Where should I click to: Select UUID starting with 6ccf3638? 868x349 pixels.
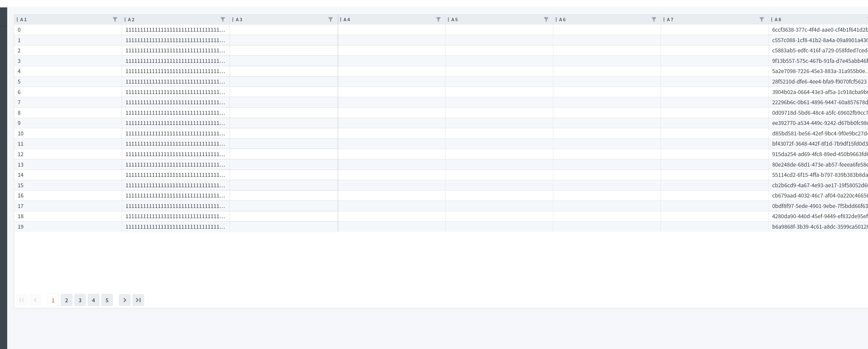[820, 30]
